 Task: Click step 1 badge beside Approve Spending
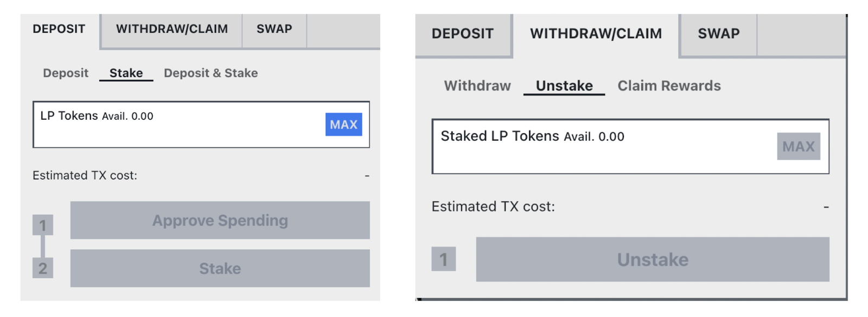tap(43, 225)
